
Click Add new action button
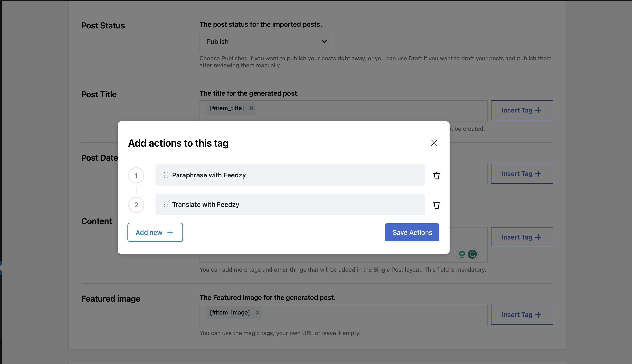[x=155, y=232]
